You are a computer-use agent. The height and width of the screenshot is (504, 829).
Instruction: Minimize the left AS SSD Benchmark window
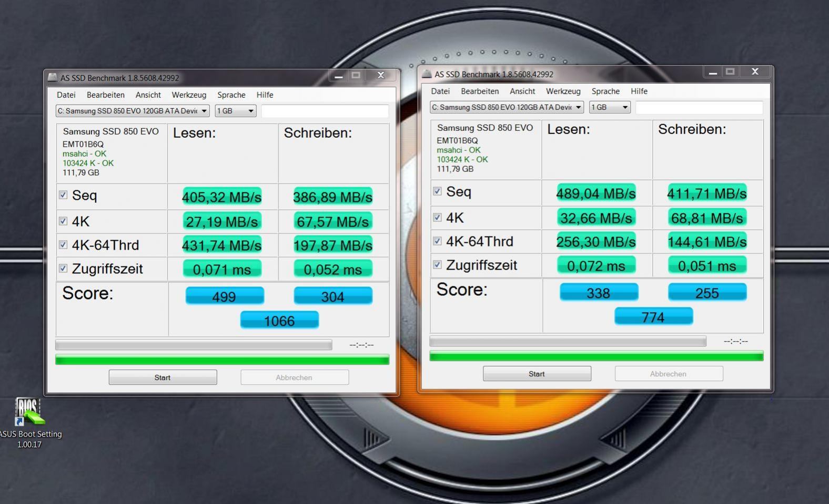click(339, 76)
